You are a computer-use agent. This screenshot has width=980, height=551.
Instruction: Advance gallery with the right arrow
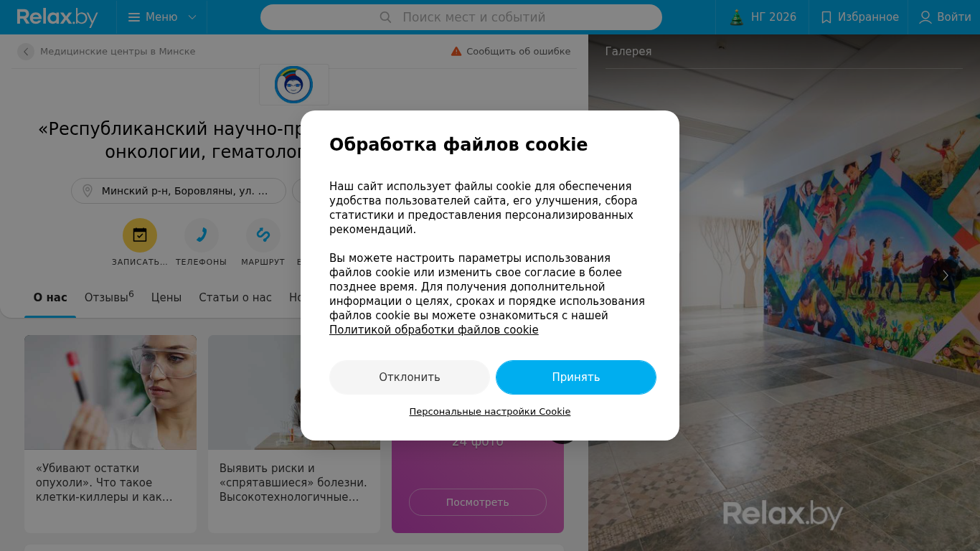pos(946,275)
